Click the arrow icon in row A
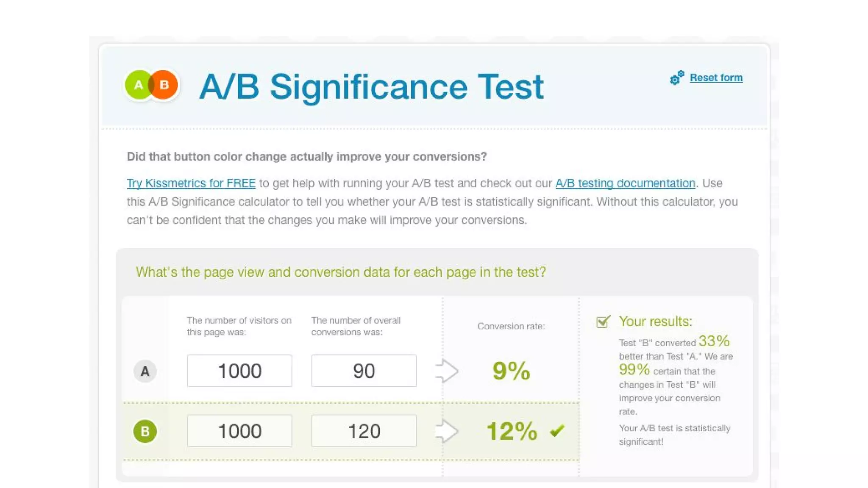868x488 pixels. click(447, 371)
